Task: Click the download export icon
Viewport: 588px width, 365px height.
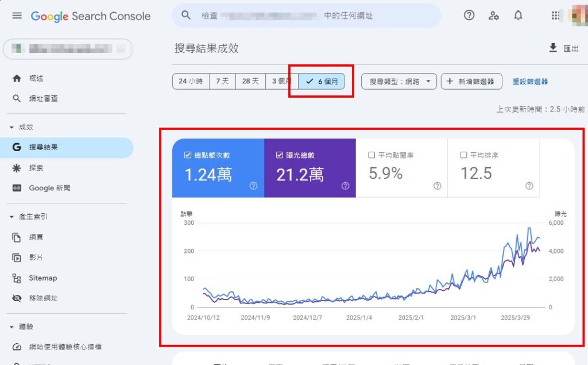Action: 553,48
